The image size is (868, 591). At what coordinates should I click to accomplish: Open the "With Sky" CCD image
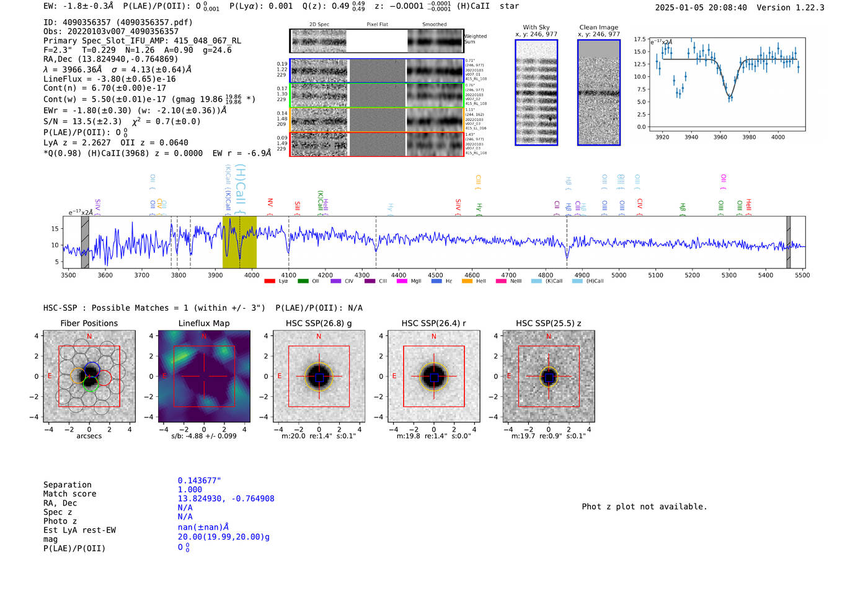[x=536, y=92]
